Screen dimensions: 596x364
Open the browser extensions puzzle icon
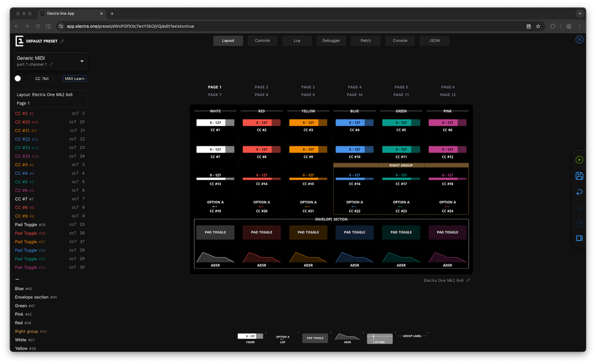point(553,26)
